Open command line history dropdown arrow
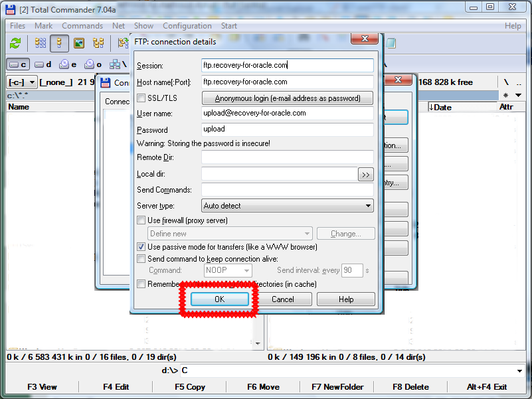Image resolution: width=532 pixels, height=399 pixels. [519, 370]
